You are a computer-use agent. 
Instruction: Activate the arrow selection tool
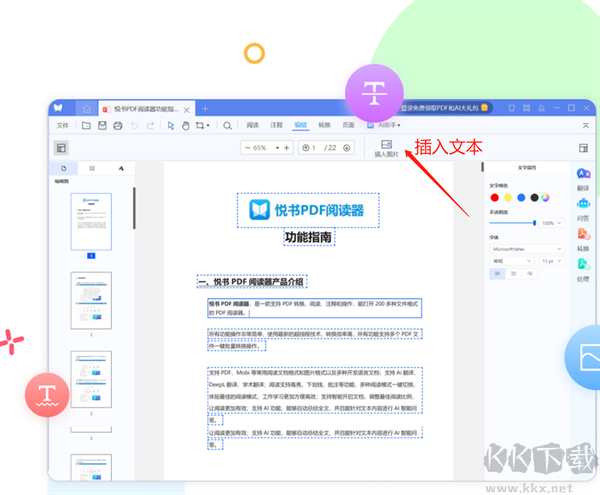click(x=171, y=125)
